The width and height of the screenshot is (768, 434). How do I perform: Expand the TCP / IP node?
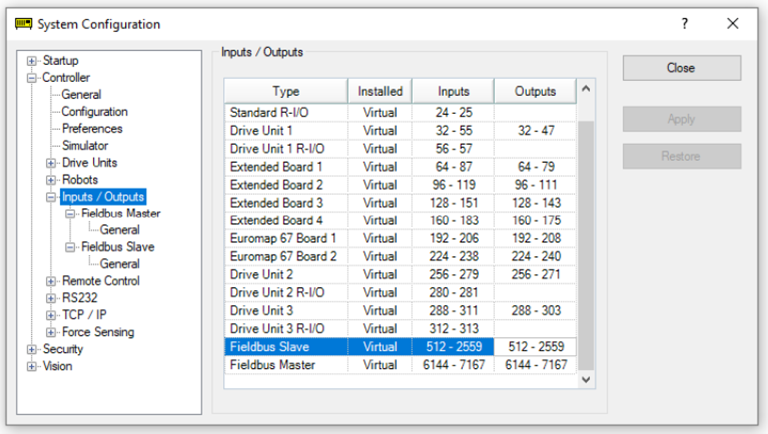pos(51,315)
